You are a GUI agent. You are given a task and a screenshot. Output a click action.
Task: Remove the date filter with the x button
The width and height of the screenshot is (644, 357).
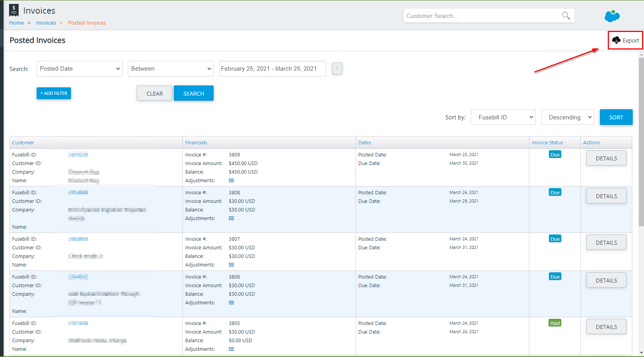coord(337,69)
